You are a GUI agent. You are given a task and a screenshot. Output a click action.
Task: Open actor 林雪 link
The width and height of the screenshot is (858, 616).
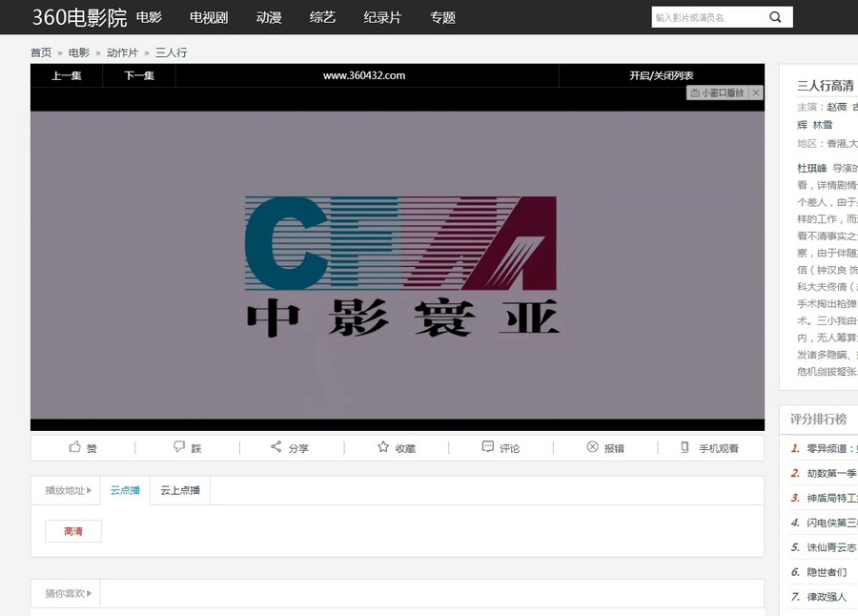pyautogui.click(x=823, y=125)
